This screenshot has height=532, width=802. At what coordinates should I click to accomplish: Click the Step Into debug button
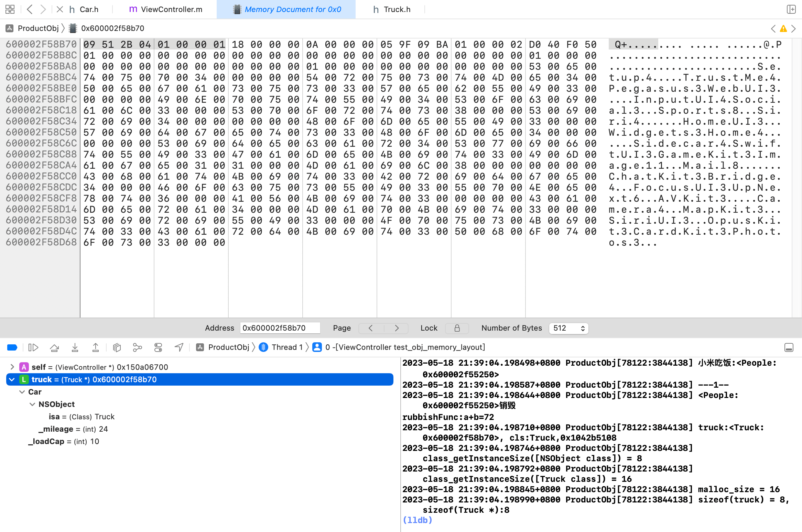pyautogui.click(x=75, y=347)
